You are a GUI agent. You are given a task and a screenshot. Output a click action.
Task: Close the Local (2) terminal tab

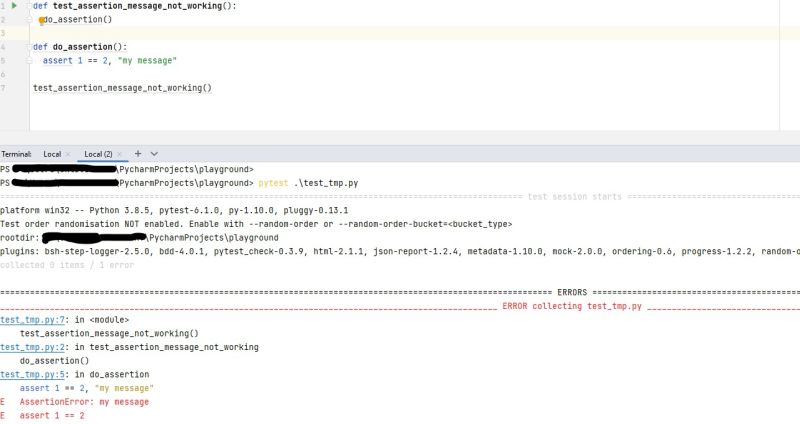click(119, 154)
